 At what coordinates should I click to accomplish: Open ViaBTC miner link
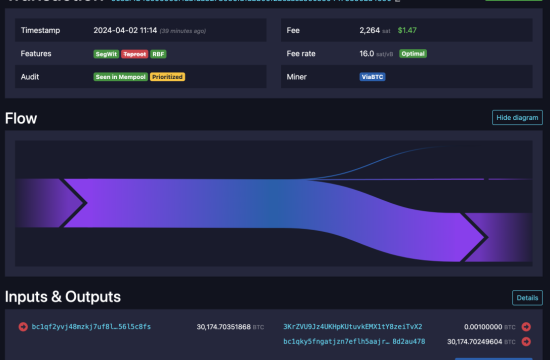pyautogui.click(x=372, y=77)
